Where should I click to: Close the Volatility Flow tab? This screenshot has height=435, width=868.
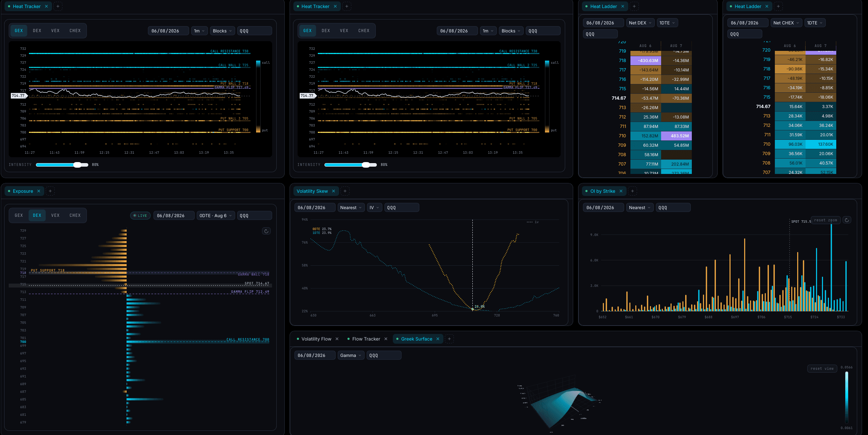(337, 339)
